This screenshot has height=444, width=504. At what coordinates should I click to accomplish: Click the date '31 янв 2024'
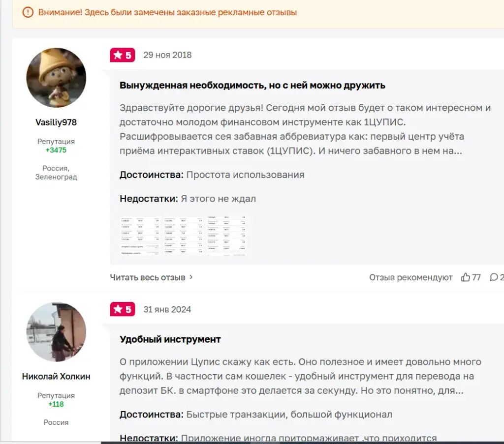click(167, 309)
